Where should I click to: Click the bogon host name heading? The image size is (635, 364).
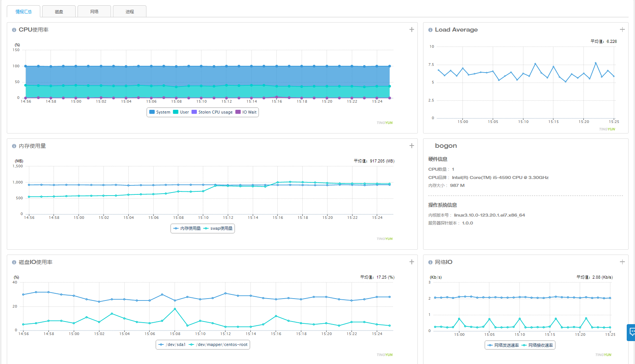pyautogui.click(x=446, y=146)
